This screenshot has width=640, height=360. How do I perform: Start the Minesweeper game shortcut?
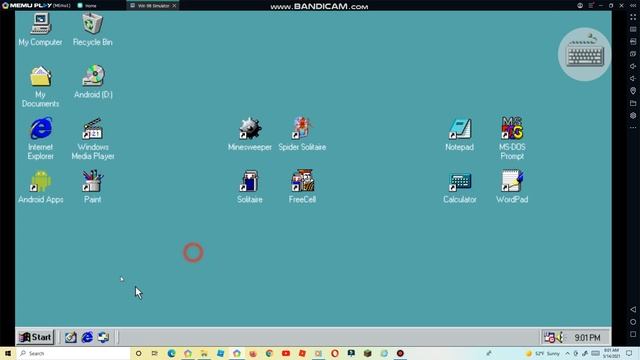[250, 134]
